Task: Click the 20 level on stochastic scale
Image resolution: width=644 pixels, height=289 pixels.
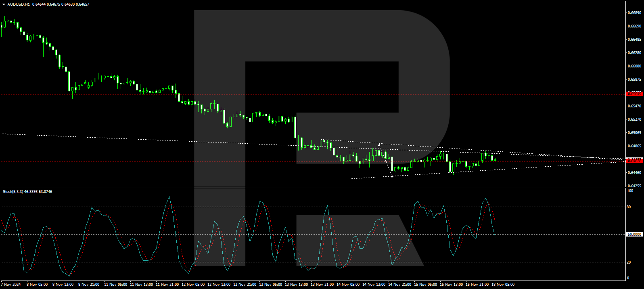Action: (629, 262)
